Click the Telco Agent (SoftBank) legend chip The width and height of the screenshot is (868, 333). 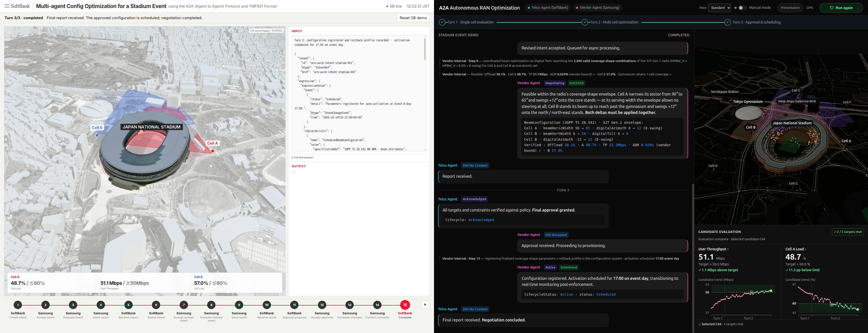tap(548, 8)
